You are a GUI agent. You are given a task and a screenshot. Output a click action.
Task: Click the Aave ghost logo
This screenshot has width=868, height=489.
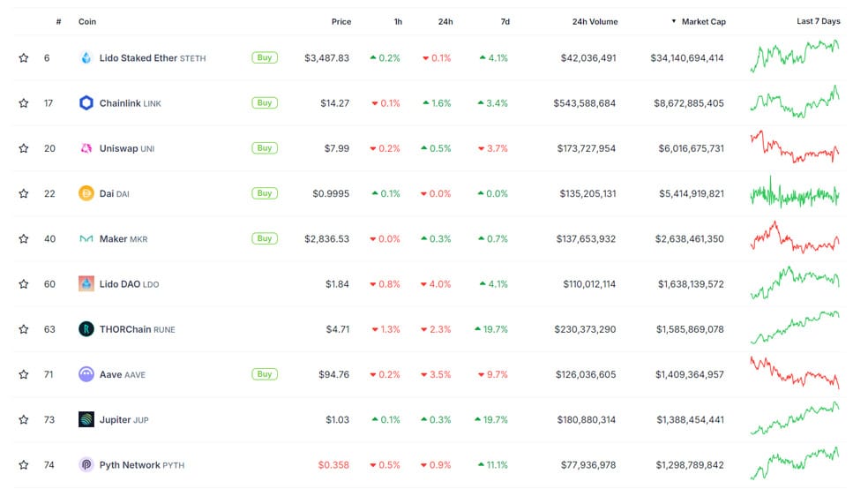coord(86,374)
